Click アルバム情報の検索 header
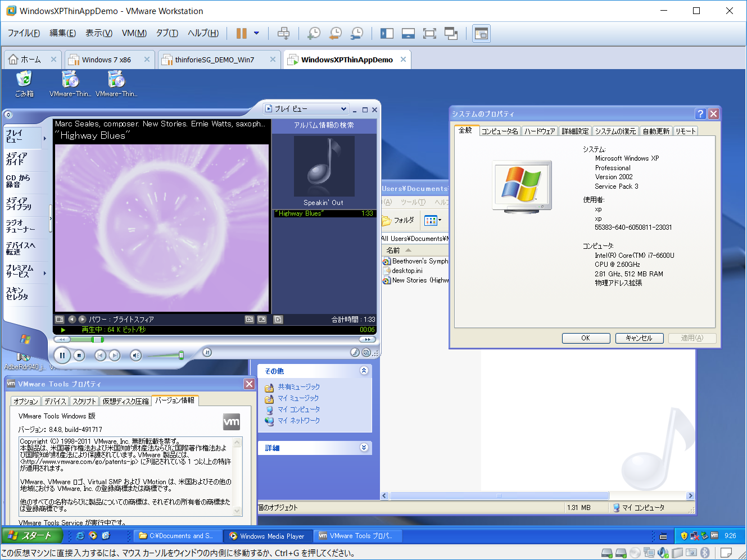Screen dimensions: 747x560 click(x=324, y=125)
